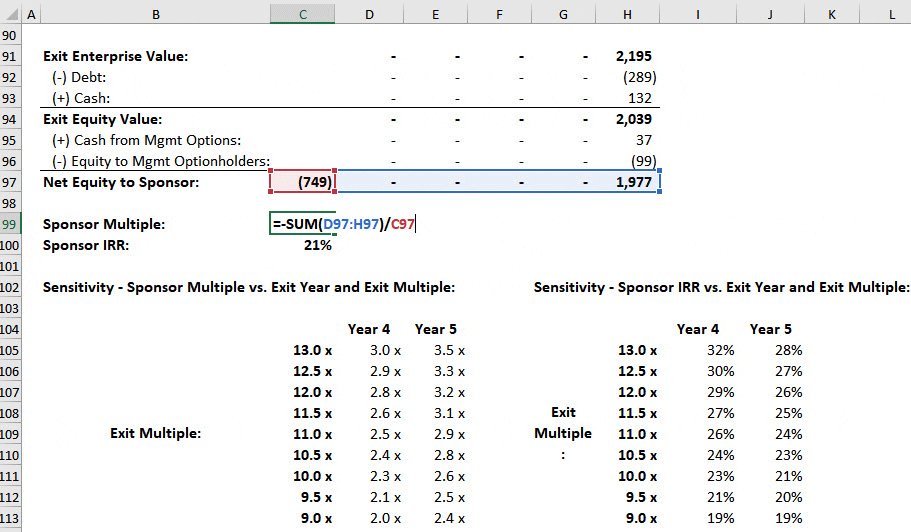Click Sensitivity Sponsor IRR table title
The height and width of the screenshot is (532, 911).
(x=722, y=287)
